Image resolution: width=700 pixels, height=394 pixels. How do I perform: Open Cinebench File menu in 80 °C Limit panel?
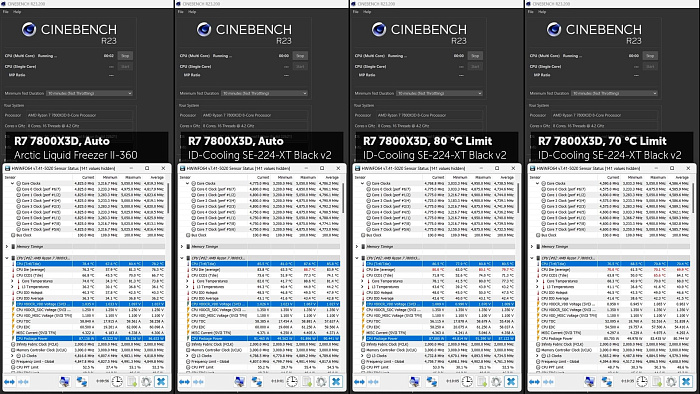tap(356, 12)
